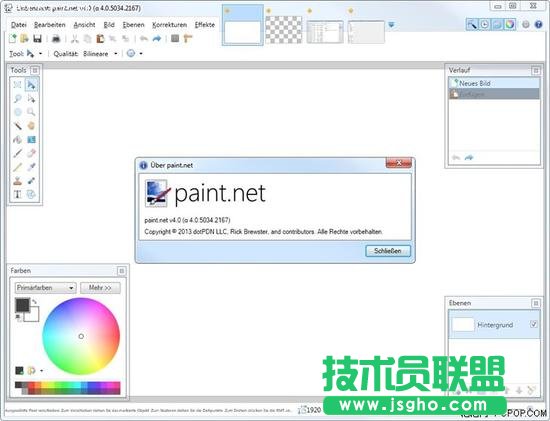Select the checkerboard image thumbnail
Screen dimensions: 550x421
point(283,30)
